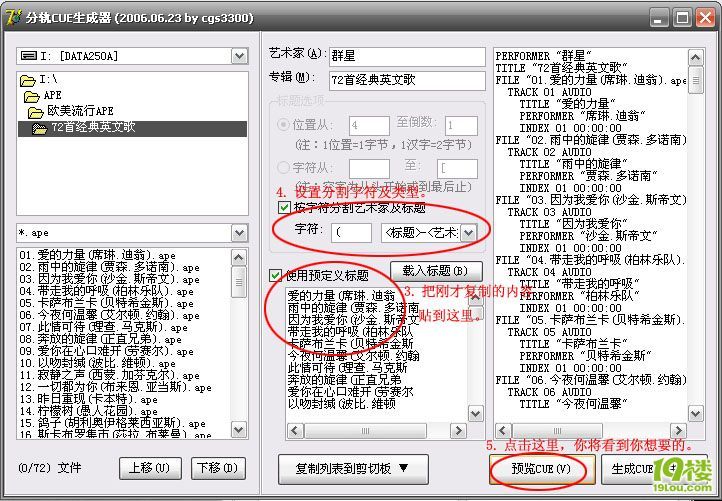The height and width of the screenshot is (501, 722).
Task: Select file 10.以吻封缄(波比.维顿).ape
Action: pyautogui.click(x=97, y=363)
